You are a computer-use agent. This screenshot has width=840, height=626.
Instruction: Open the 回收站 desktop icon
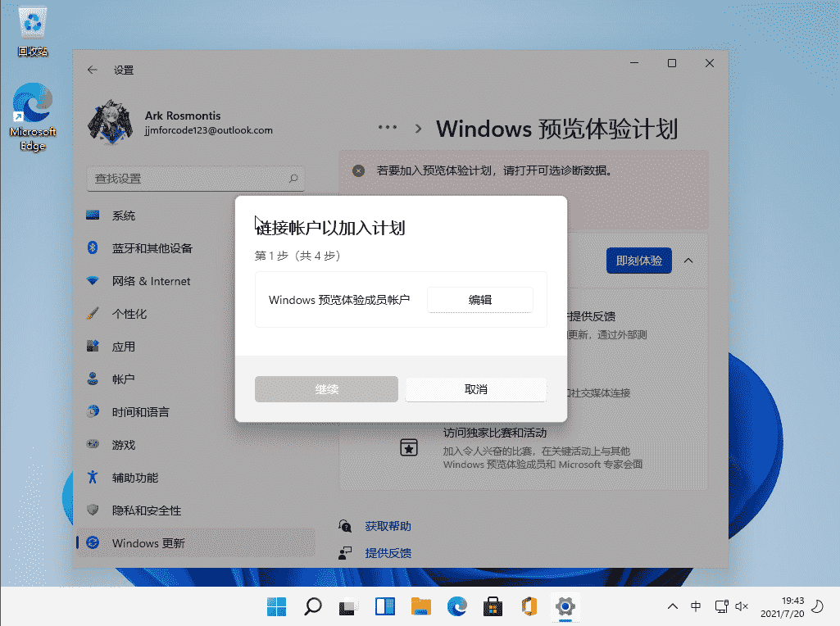click(33, 31)
